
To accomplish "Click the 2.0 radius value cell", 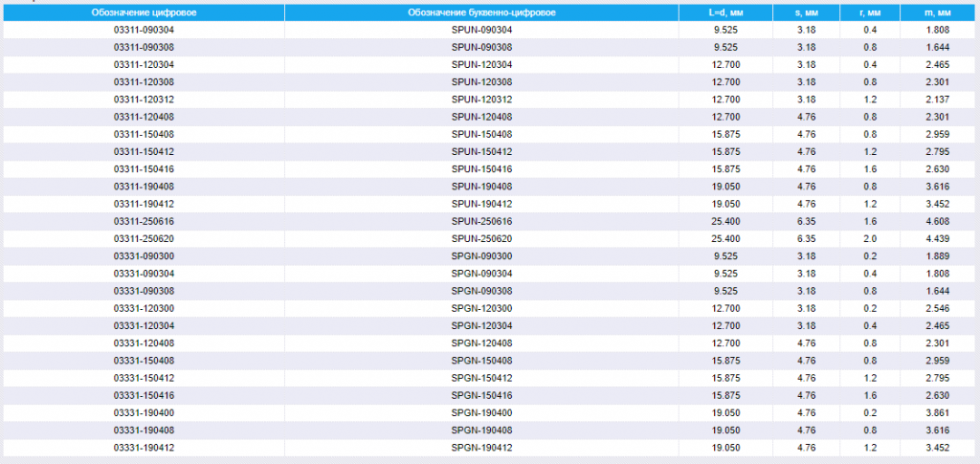I will (x=870, y=239).
